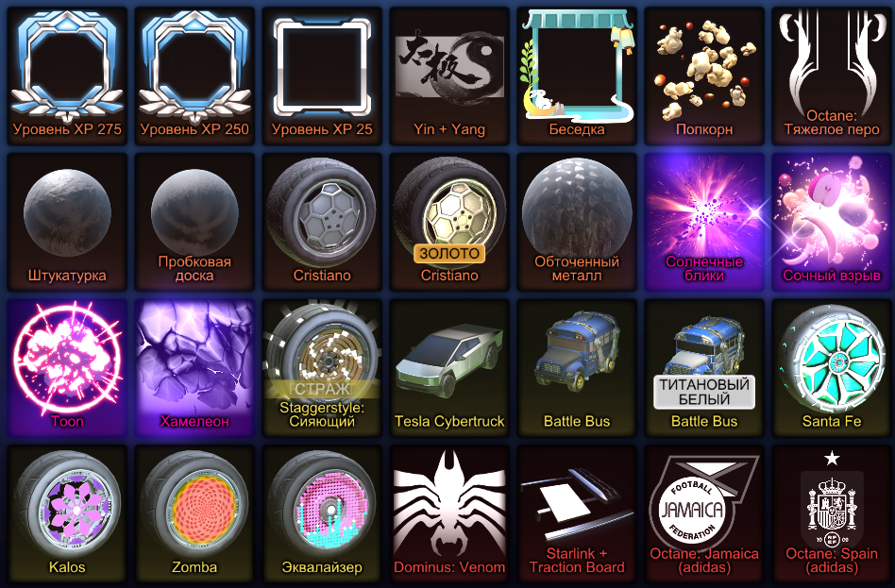Pick the Обточенный металл paint finish
This screenshot has width=895, height=588.
tap(577, 222)
